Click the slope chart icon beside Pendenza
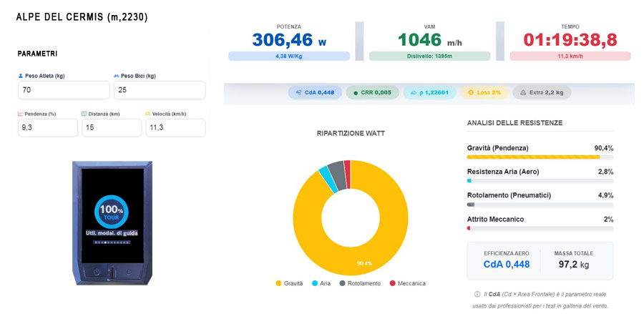This screenshot has height=314, width=644. pyautogui.click(x=20, y=114)
